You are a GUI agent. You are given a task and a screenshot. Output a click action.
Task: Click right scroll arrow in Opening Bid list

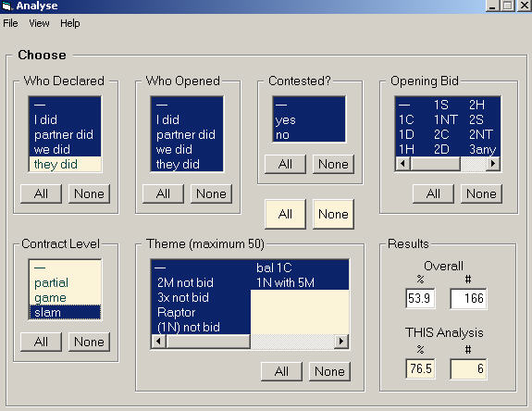[x=493, y=164]
